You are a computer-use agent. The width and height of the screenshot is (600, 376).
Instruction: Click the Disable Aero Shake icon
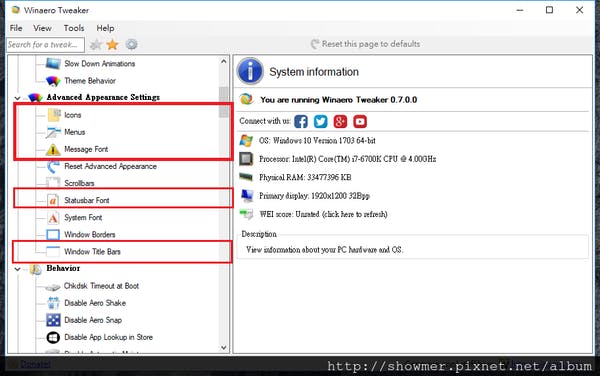point(53,303)
